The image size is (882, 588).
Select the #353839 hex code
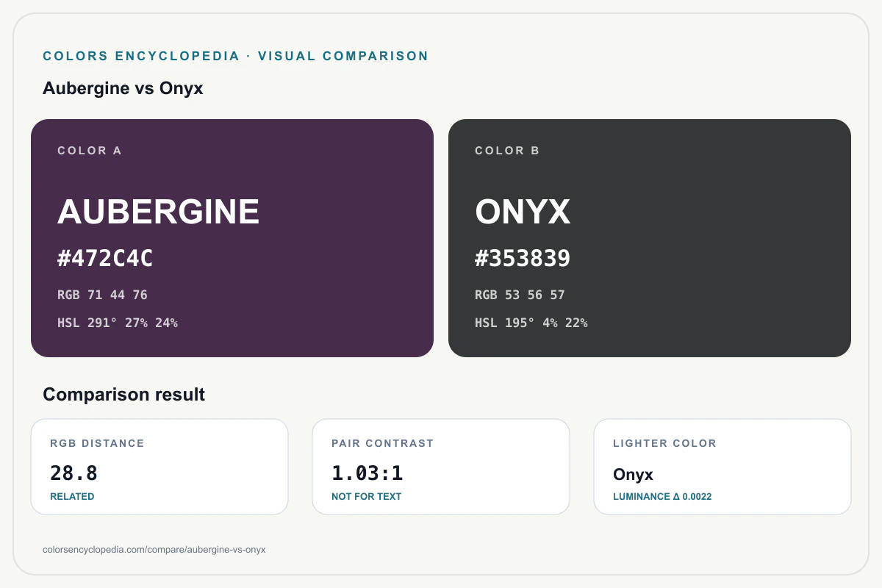tap(523, 259)
